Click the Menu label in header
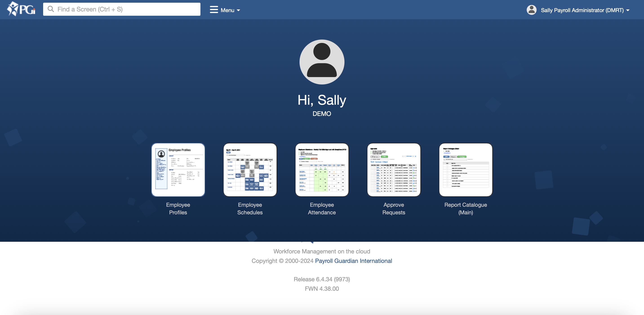This screenshot has height=315, width=644. pyautogui.click(x=227, y=10)
